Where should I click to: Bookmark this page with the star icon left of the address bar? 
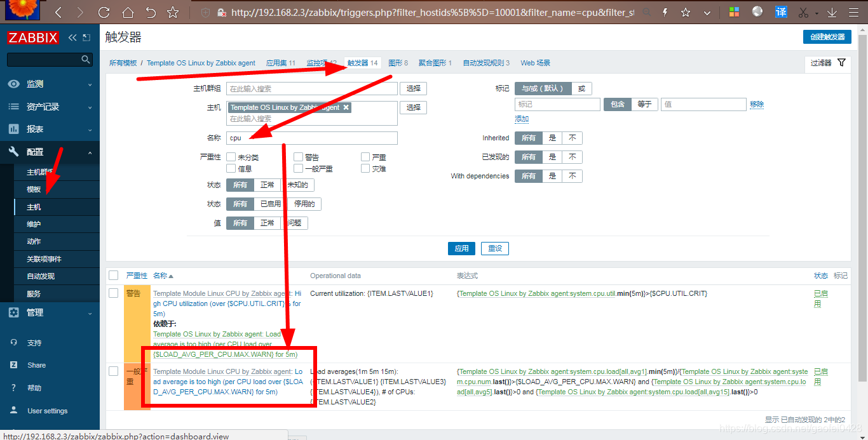point(173,12)
